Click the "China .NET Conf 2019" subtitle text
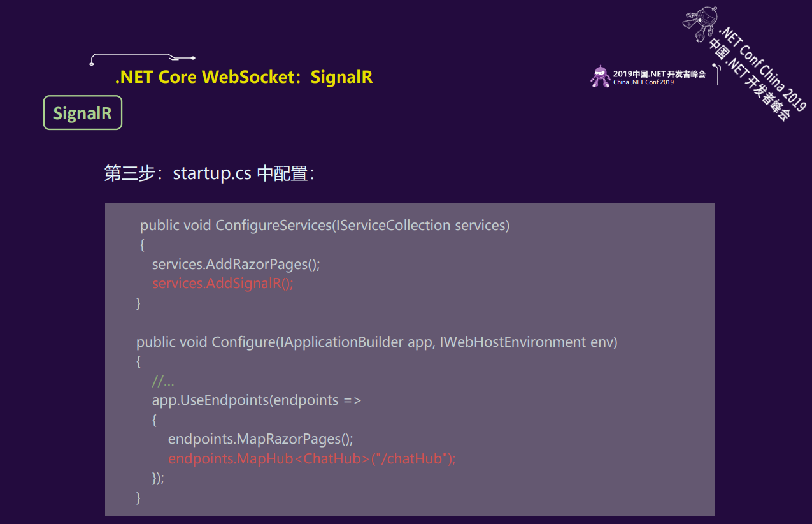This screenshot has width=812, height=524. pyautogui.click(x=643, y=82)
